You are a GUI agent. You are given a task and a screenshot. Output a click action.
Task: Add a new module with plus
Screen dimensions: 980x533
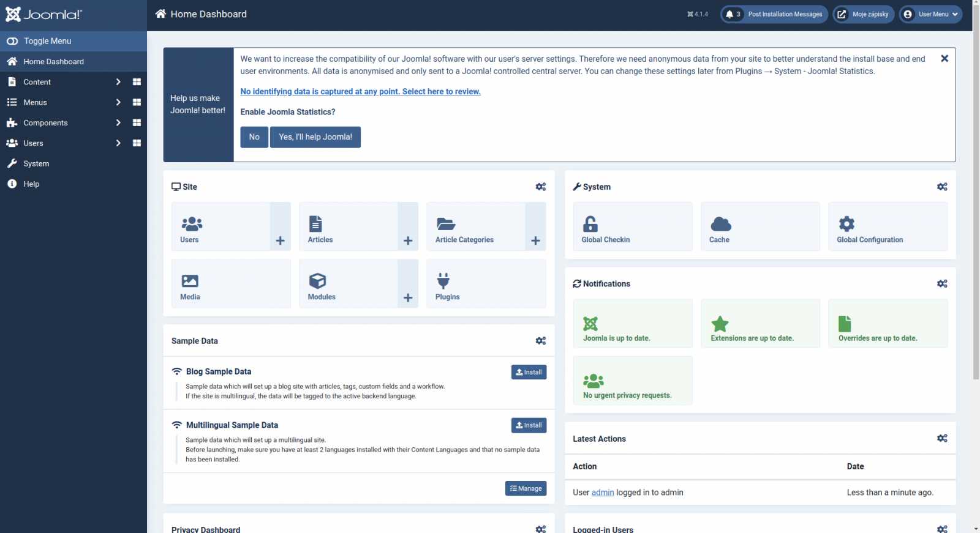408,297
